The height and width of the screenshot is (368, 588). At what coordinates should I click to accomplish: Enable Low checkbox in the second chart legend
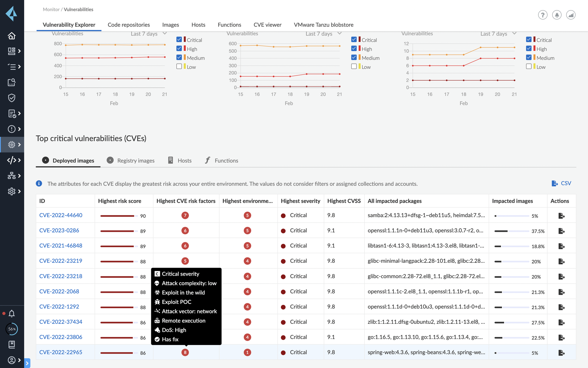(354, 67)
